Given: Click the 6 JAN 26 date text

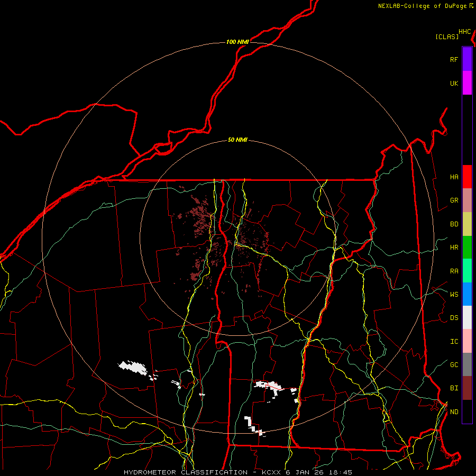Looking at the screenshot, I should [x=306, y=472].
